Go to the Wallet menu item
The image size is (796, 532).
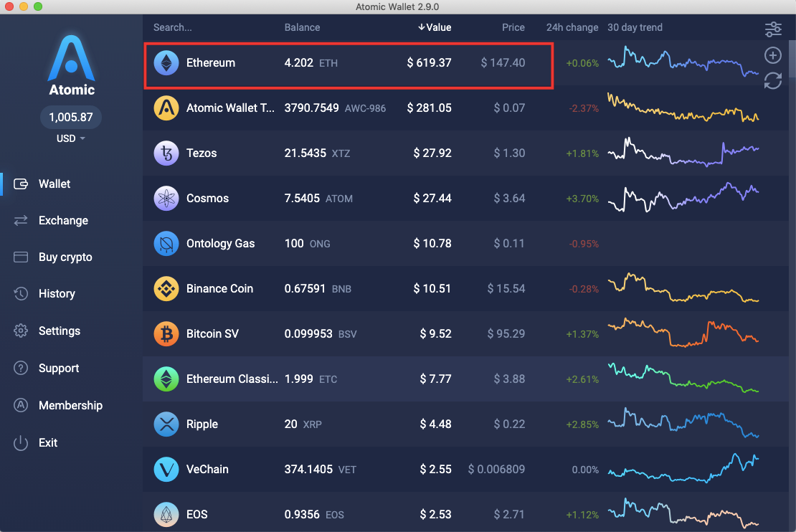pyautogui.click(x=55, y=184)
